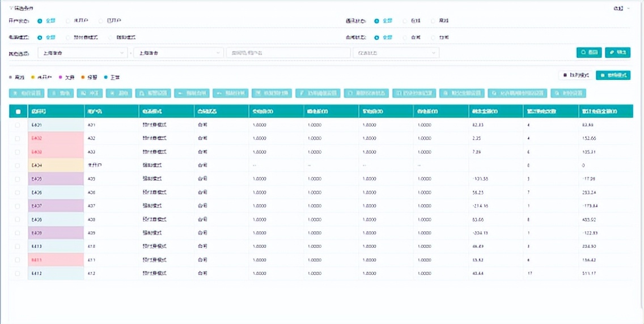Check the checkbox for row E401

pyautogui.click(x=18, y=125)
